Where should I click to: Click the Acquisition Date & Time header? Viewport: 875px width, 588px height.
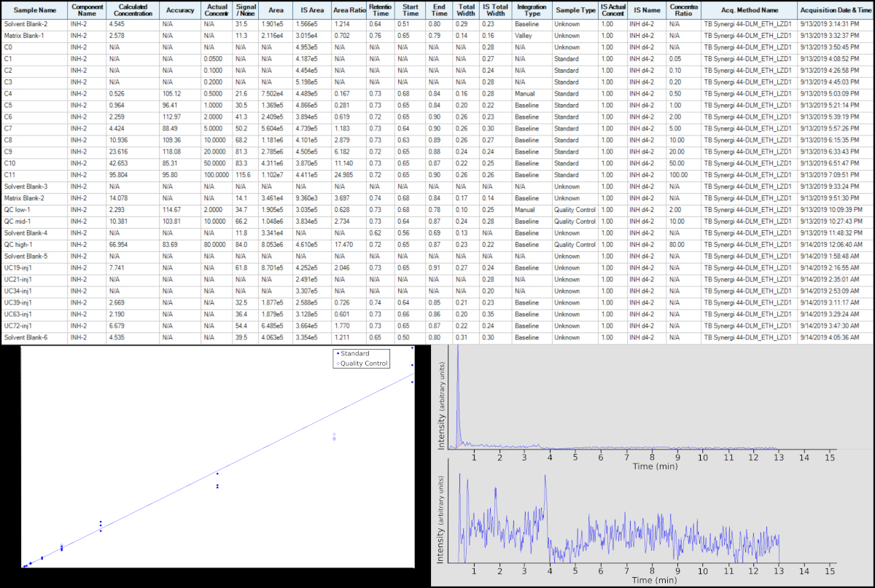[836, 10]
